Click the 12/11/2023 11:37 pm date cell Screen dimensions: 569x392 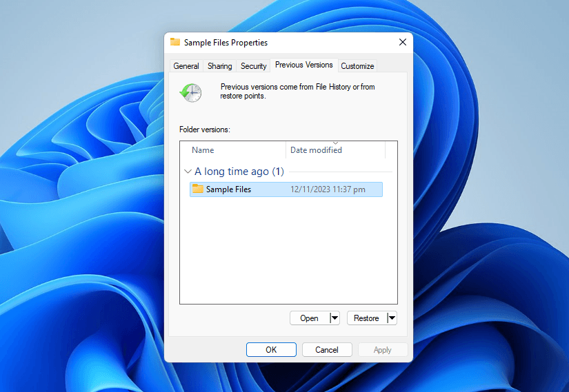click(328, 189)
